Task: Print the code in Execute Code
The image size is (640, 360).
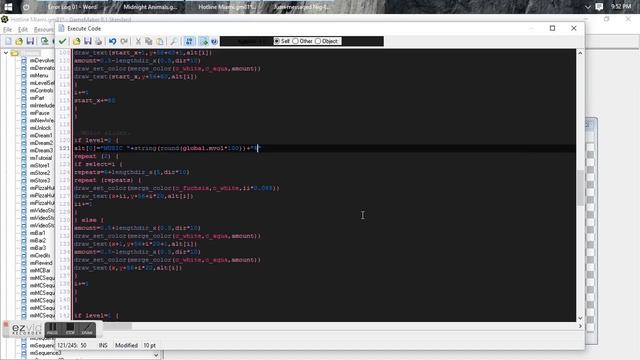Action: coord(98,41)
